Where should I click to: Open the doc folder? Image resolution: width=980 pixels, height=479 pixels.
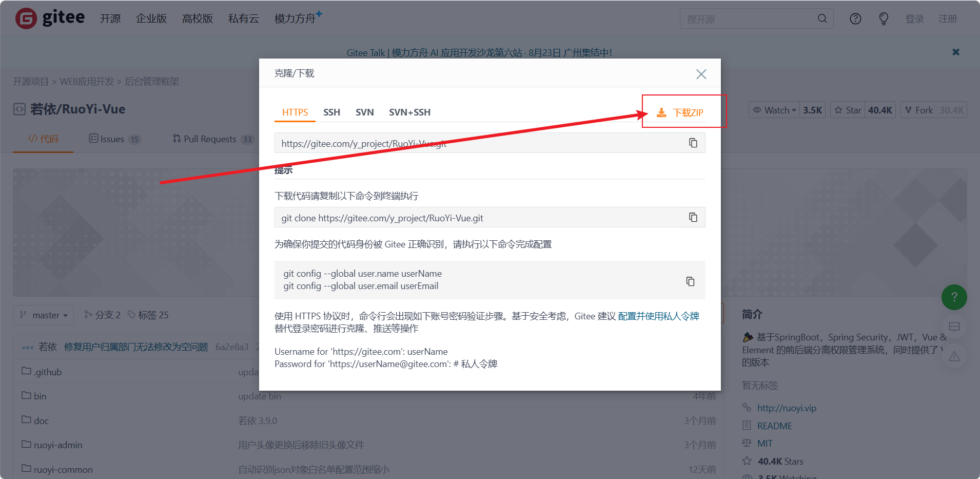click(41, 420)
